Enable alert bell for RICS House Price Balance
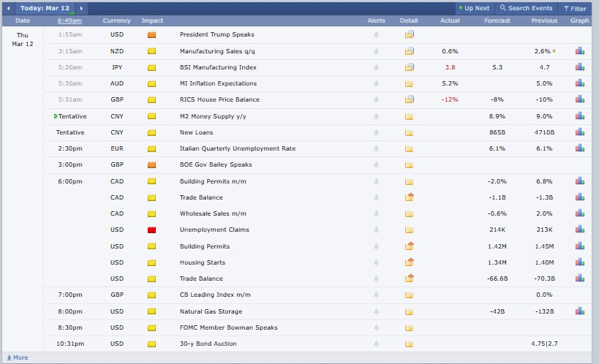 (377, 100)
